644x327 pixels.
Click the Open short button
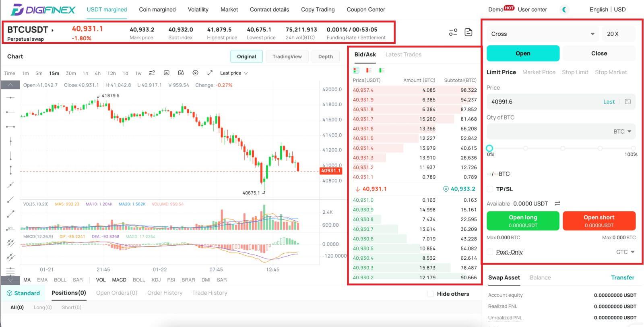(x=599, y=221)
